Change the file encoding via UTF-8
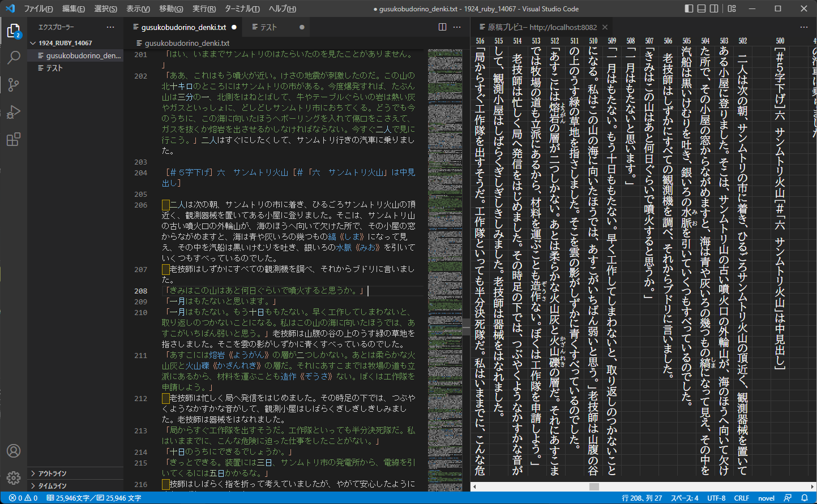 716,498
